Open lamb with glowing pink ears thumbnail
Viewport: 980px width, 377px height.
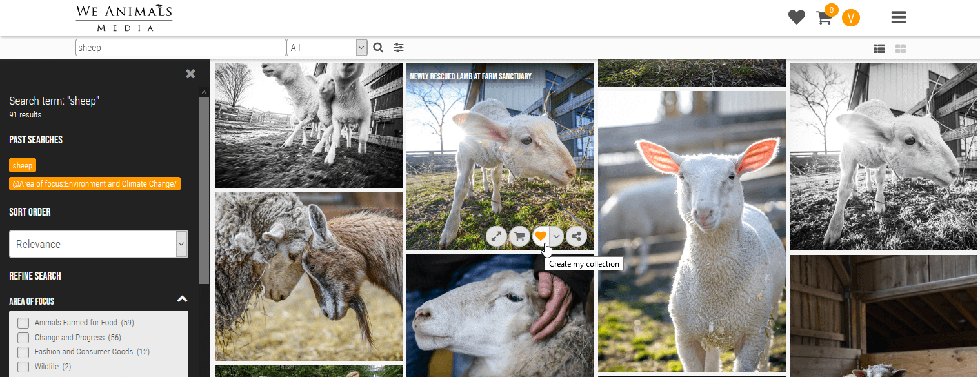point(692,232)
